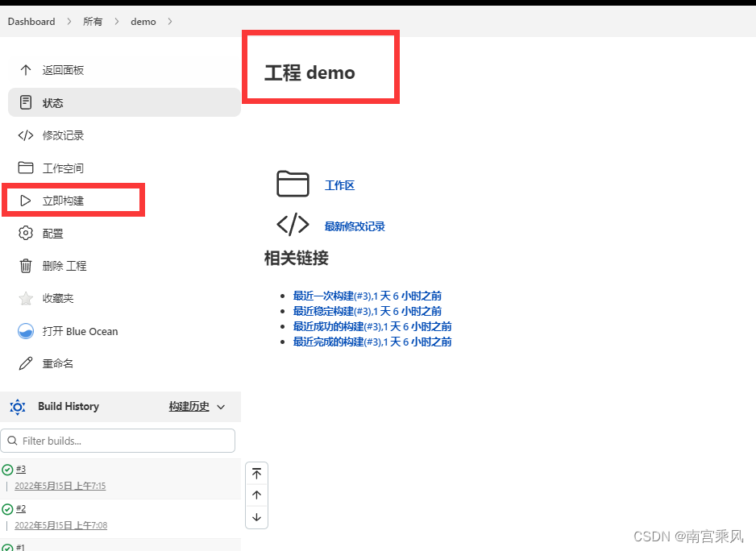Choose 重命名 in the sidebar

coord(124,363)
